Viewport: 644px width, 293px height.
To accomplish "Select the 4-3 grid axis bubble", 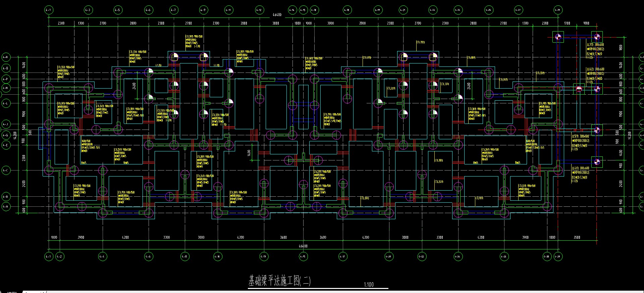I will 88,10.
